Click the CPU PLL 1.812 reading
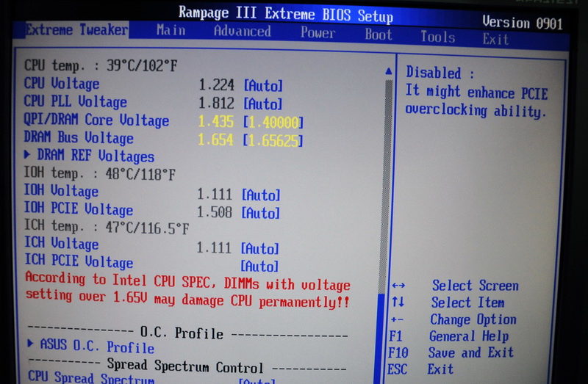The image size is (588, 384). 216,104
